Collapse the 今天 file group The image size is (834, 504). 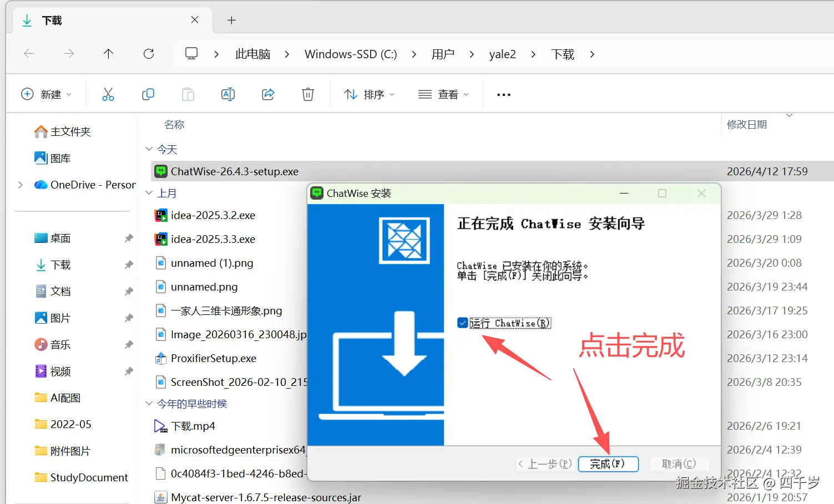coord(149,149)
